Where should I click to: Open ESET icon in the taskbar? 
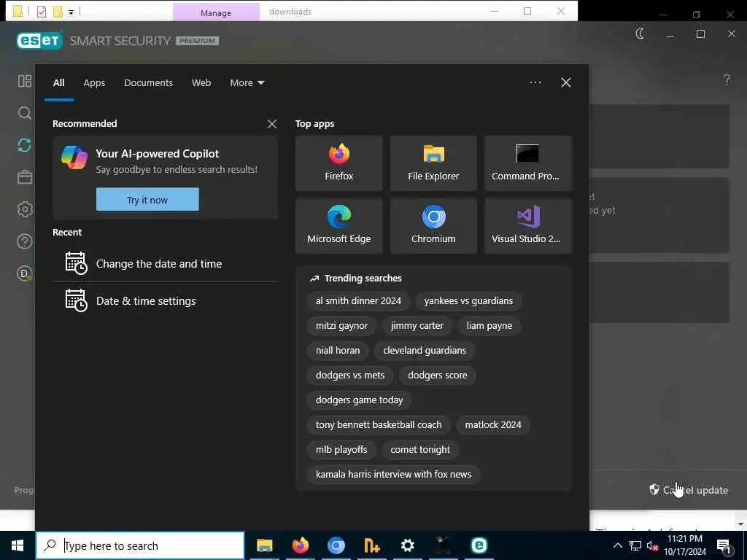tap(479, 545)
